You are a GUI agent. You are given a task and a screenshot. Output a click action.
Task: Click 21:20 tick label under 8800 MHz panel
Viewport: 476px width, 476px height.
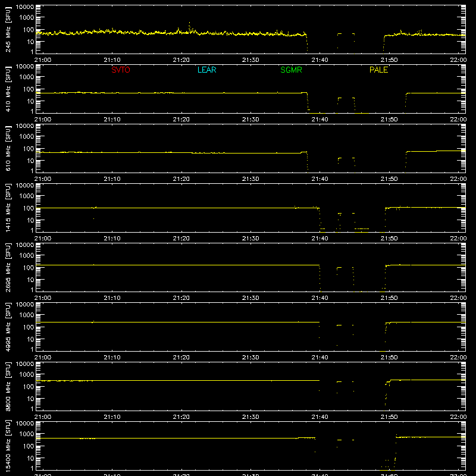click(181, 417)
